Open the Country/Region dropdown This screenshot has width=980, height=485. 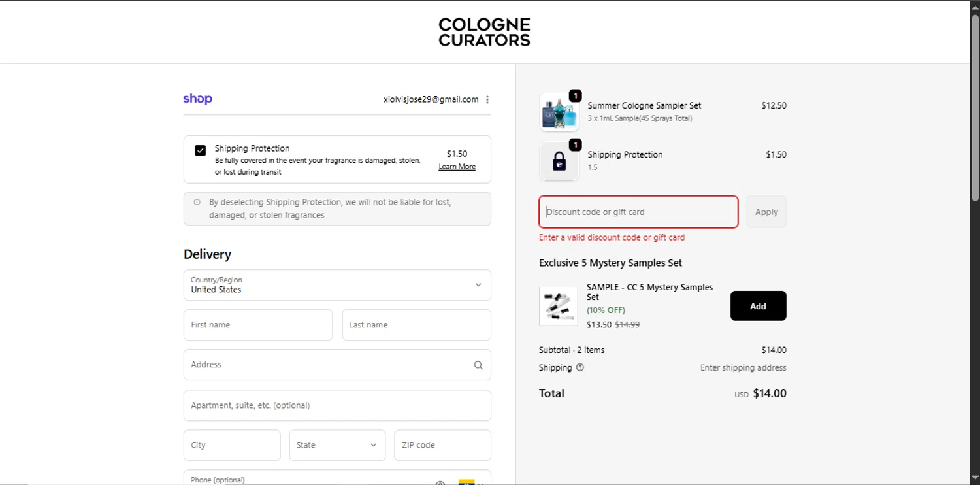[x=337, y=285]
